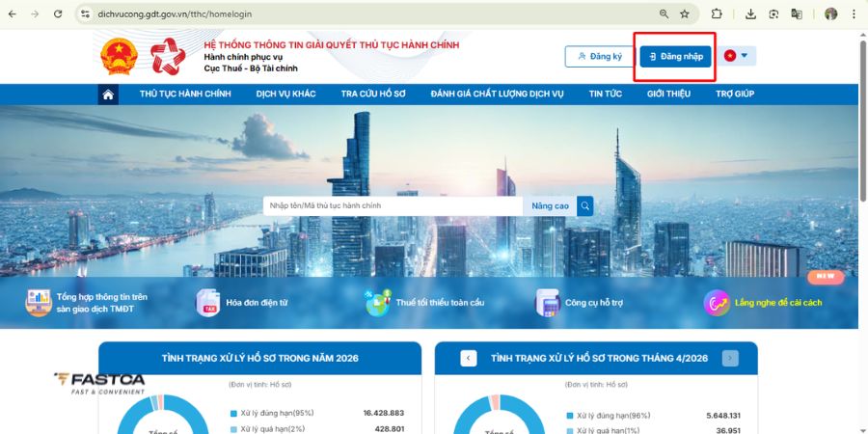Click the blue search magnifier button
Screen dimensions: 868x434
[x=585, y=206]
